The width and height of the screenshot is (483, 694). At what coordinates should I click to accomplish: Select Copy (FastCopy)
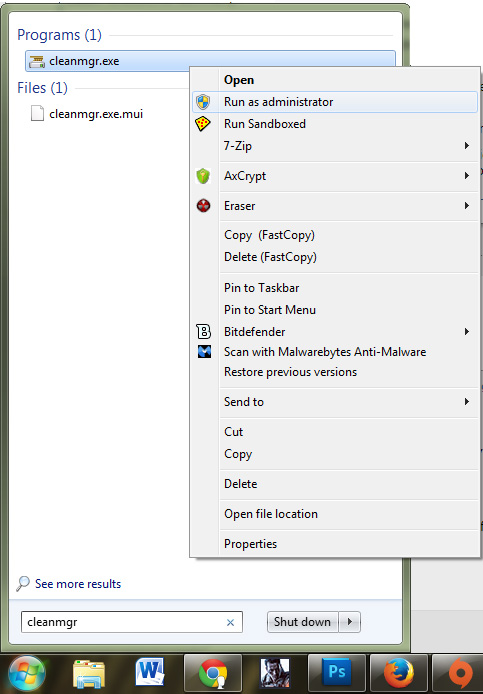pyautogui.click(x=335, y=235)
